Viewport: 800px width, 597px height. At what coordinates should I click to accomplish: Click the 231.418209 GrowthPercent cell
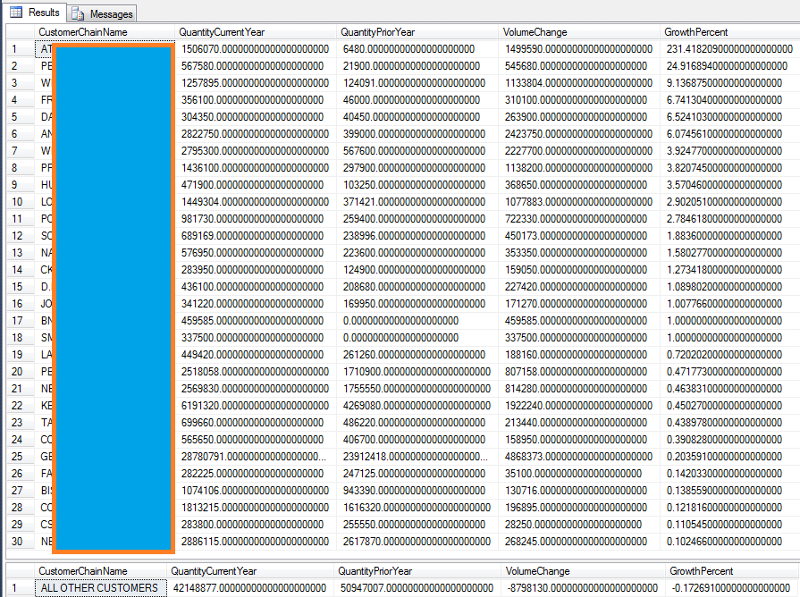tap(730, 49)
